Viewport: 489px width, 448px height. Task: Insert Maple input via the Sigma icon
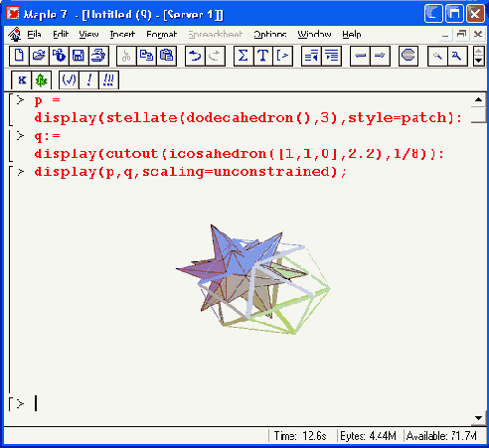244,56
